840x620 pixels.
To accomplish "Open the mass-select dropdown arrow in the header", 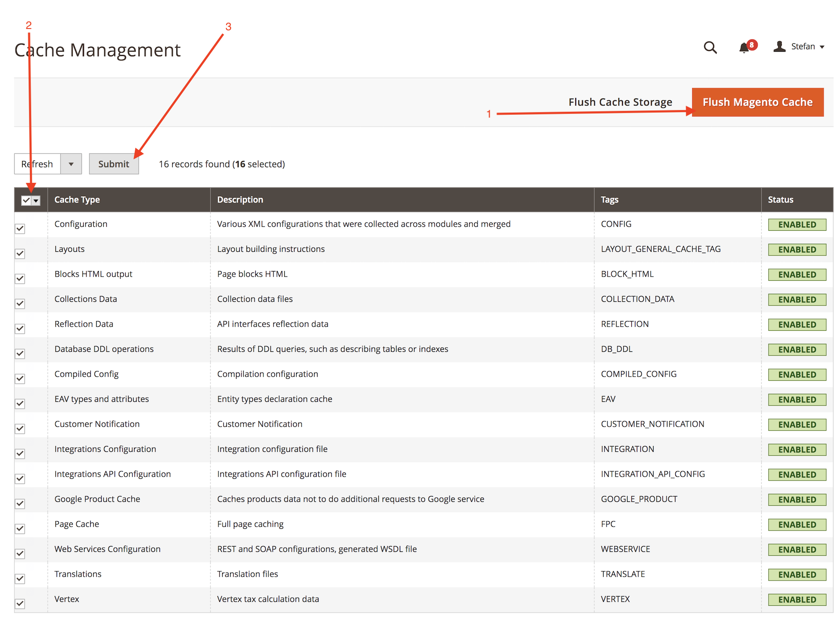I will click(36, 201).
